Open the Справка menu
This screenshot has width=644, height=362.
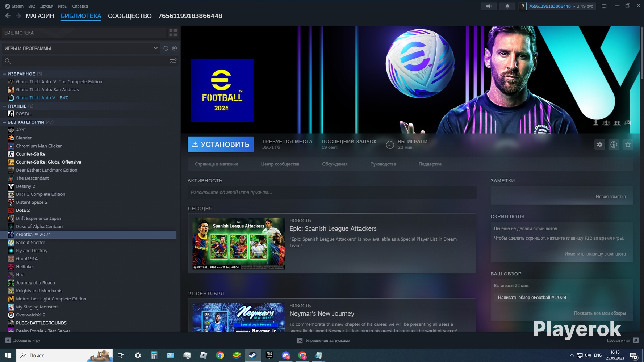click(x=80, y=6)
